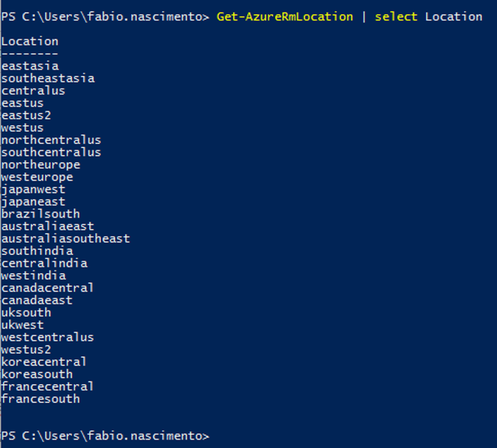This screenshot has width=497, height=448.
Task: Click the southeastasia entry
Action: [x=48, y=79]
